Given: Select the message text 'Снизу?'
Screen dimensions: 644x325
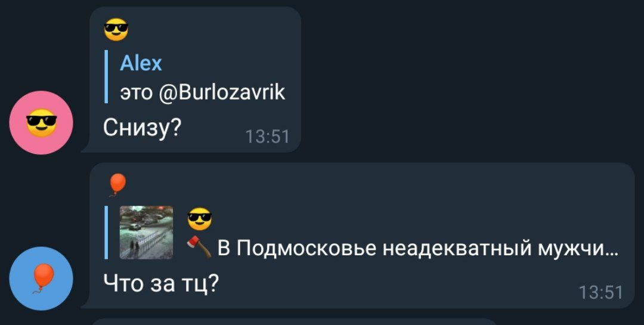Looking at the screenshot, I should tap(142, 129).
